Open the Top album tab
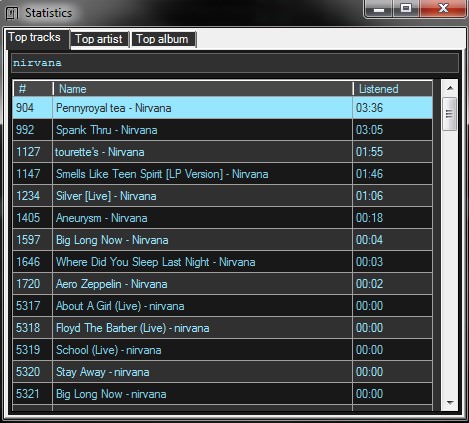Screen dimensions: 469x423 pos(163,39)
